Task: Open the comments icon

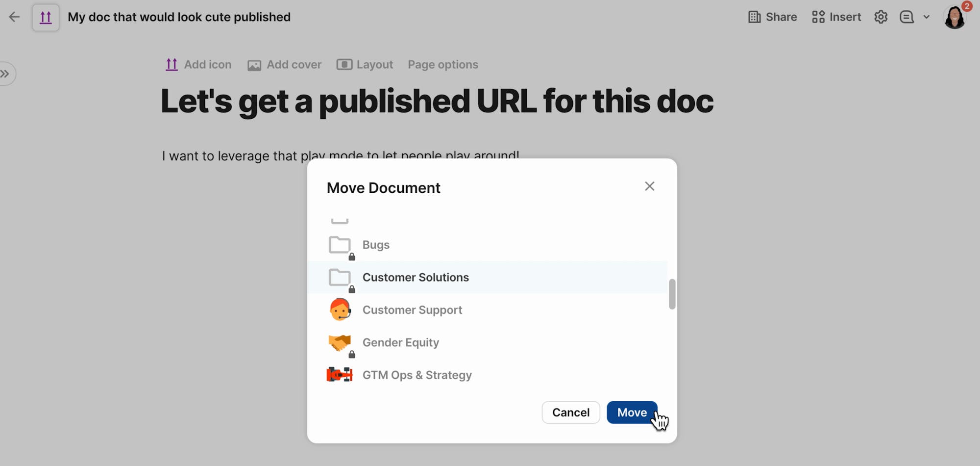Action: tap(906, 17)
